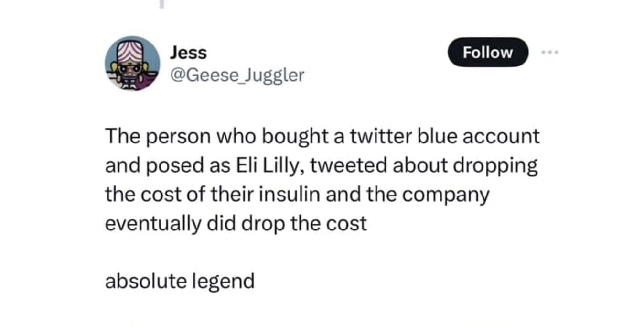This screenshot has height=327, width=644.
Task: Open the Jess display name link
Action: 188,53
